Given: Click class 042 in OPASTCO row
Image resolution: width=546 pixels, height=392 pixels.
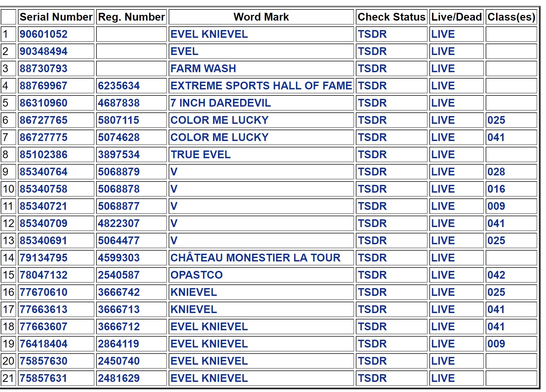Looking at the screenshot, I should (x=496, y=275).
